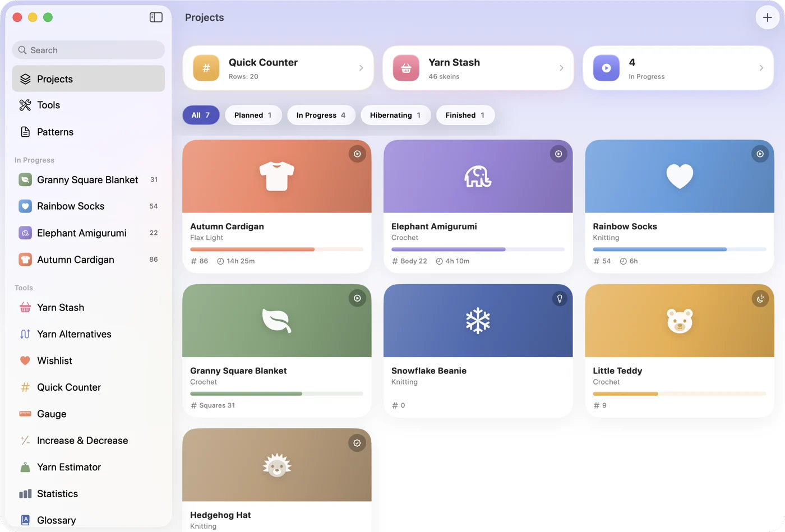Open the Snowflake Beanie card thumbnail

pos(478,321)
